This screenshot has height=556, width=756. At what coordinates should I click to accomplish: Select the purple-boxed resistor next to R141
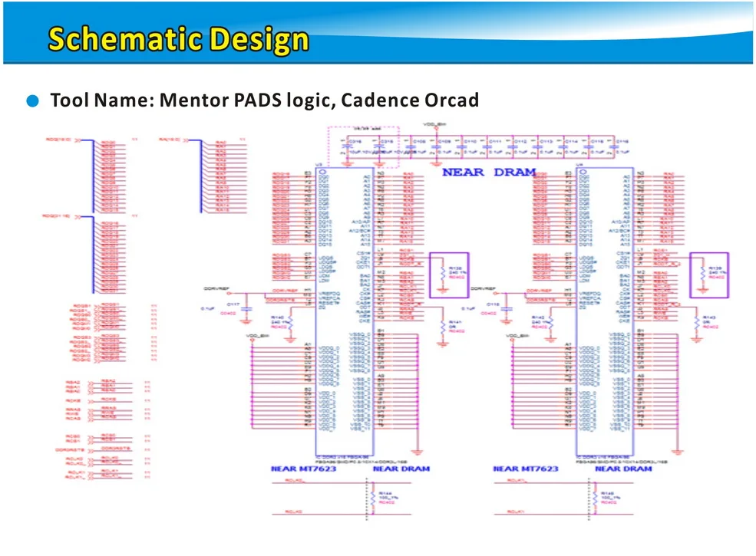click(x=443, y=273)
